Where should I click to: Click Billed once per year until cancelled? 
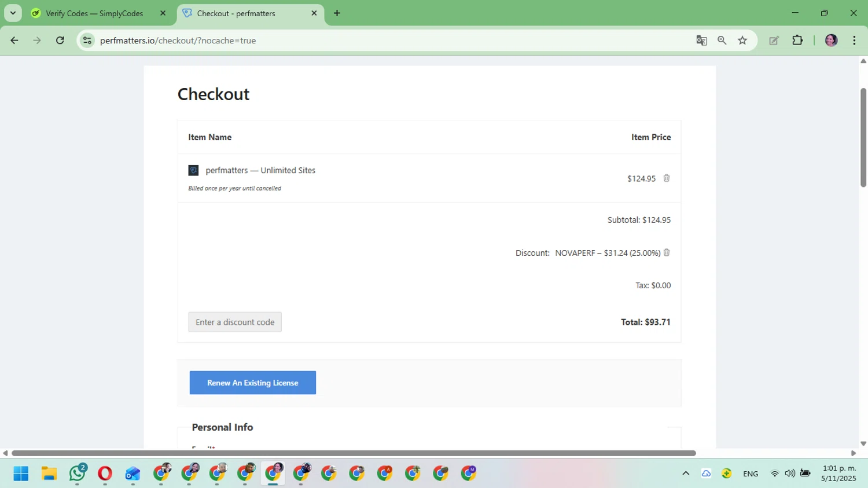[234, 188]
